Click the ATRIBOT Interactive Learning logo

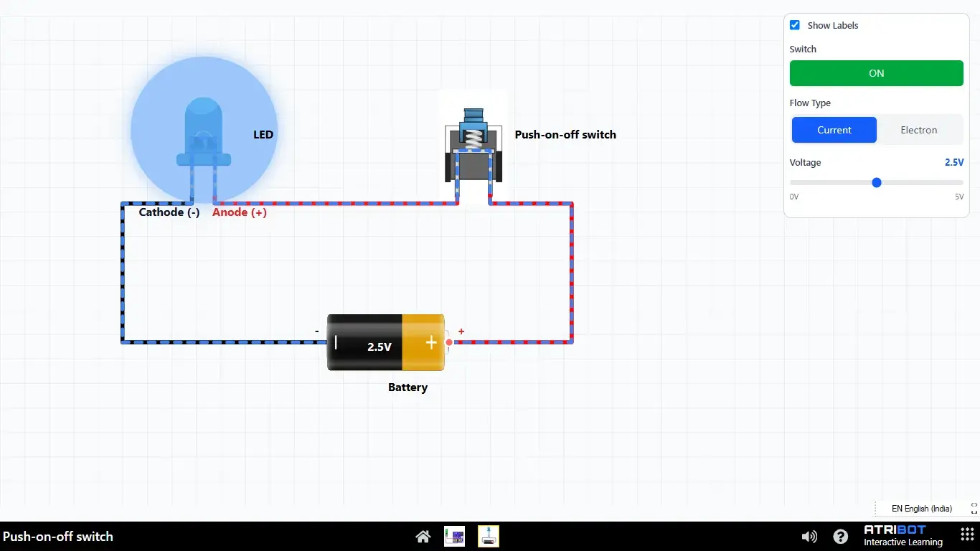[x=903, y=536]
